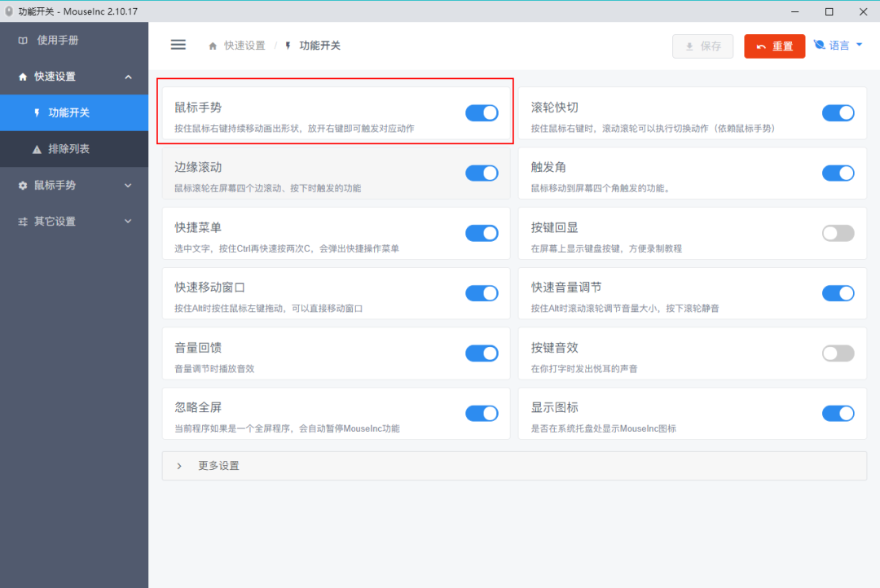
Task: Click the 鼠标手势 card title
Action: [198, 108]
